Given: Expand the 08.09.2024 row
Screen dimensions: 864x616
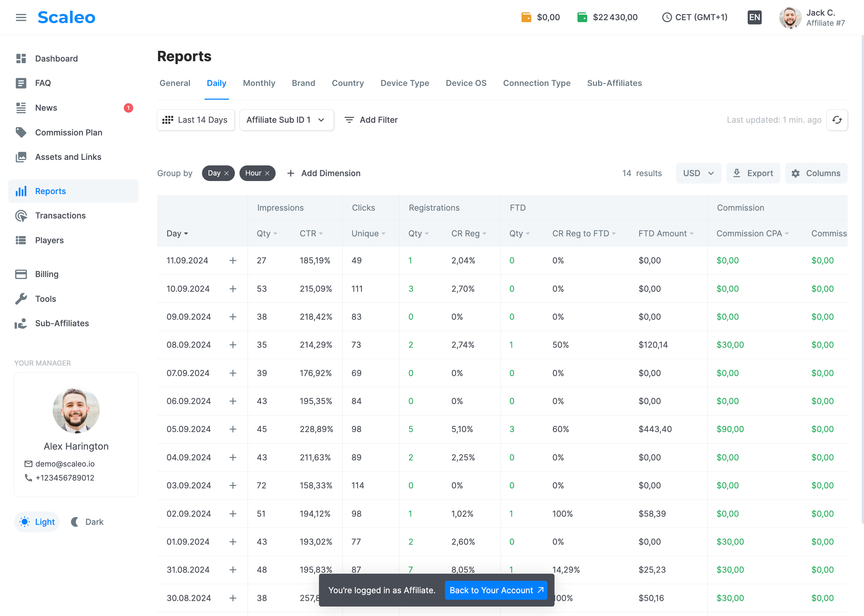Looking at the screenshot, I should 233,345.
